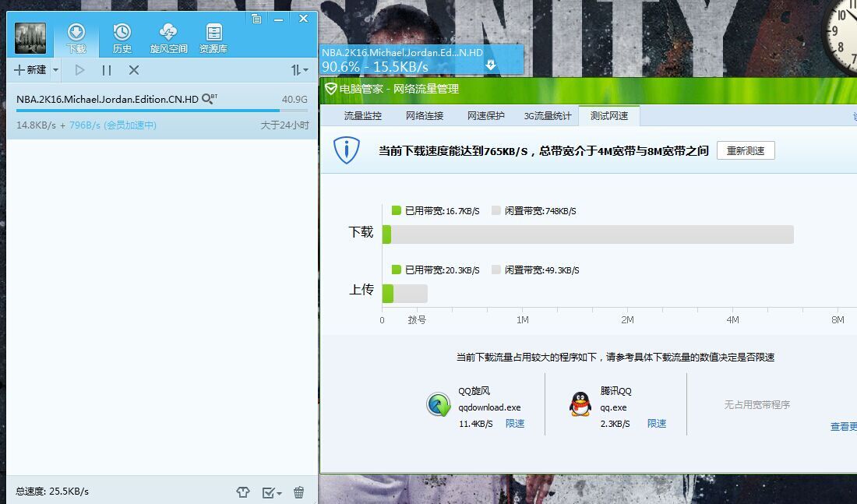Open the skin (shirt) icon in QQ旋风

click(242, 492)
